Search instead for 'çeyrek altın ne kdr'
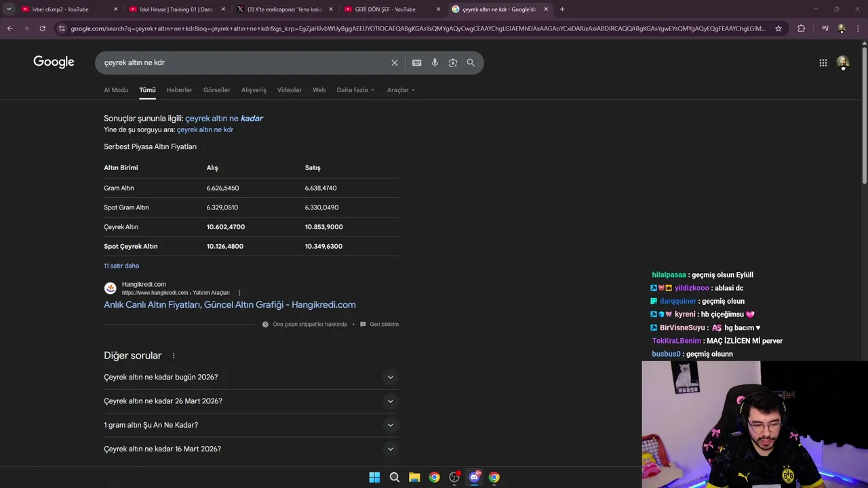The image size is (868, 488). pos(205,129)
